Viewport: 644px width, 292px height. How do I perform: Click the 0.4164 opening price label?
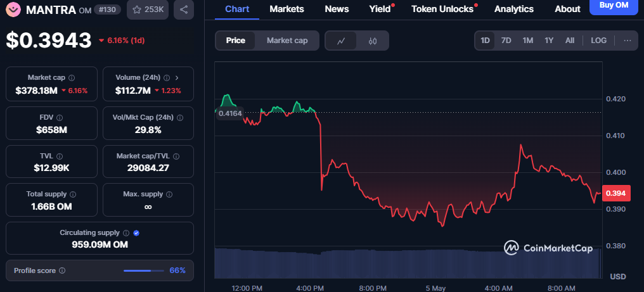[x=230, y=113]
